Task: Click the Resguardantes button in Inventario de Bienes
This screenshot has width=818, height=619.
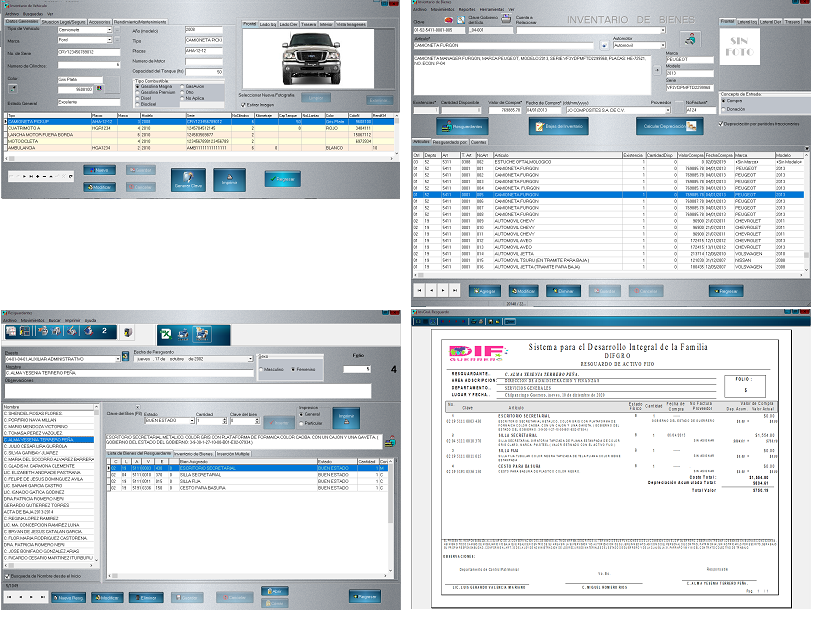Action: coord(462,127)
